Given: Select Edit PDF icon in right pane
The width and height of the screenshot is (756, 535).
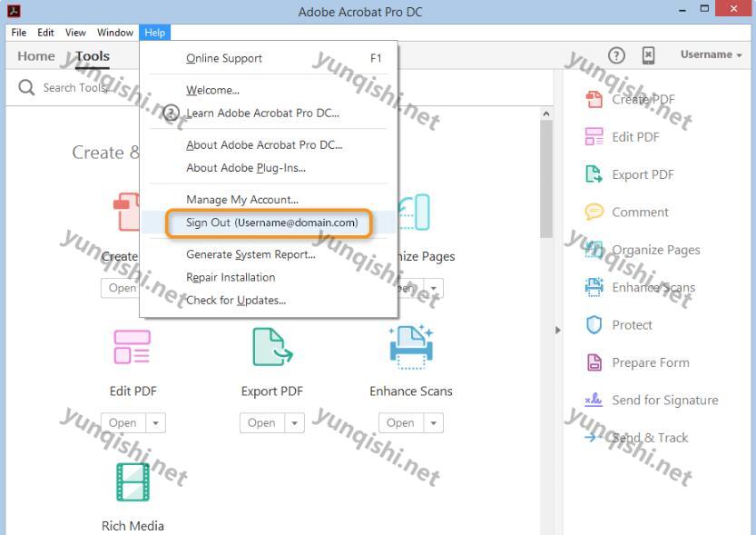Looking at the screenshot, I should coord(594,136).
